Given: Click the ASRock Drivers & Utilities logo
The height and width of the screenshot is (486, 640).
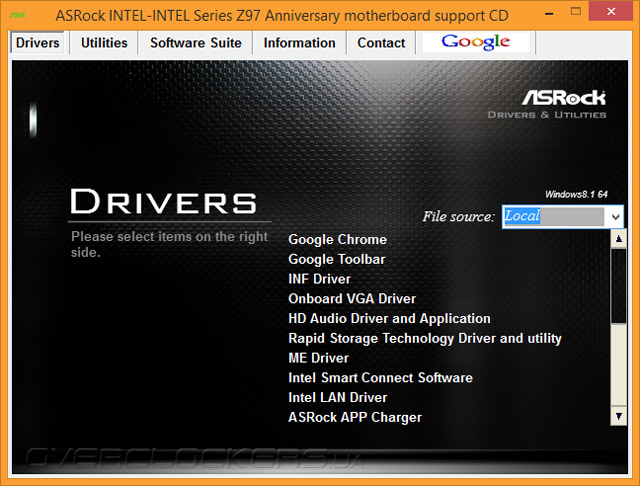Looking at the screenshot, I should pyautogui.click(x=547, y=104).
